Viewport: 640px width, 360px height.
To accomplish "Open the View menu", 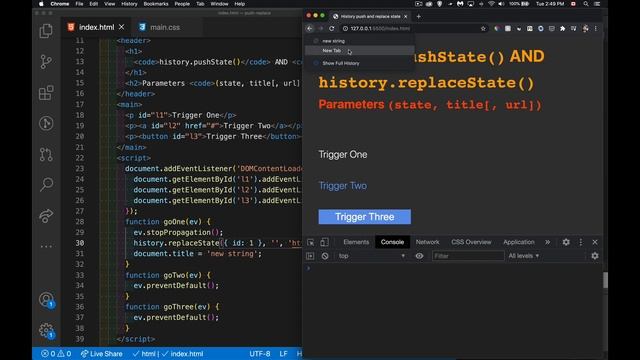I will 109,4.
